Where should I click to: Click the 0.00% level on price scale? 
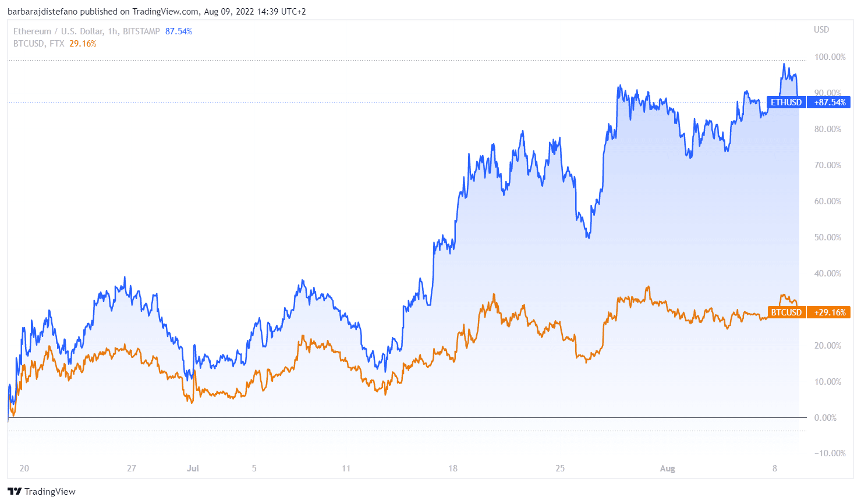pos(825,418)
